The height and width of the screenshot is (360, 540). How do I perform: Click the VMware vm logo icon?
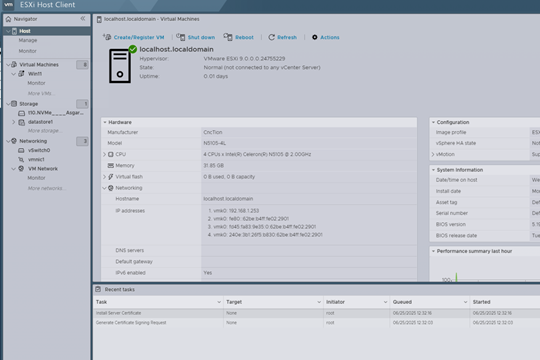8,5
